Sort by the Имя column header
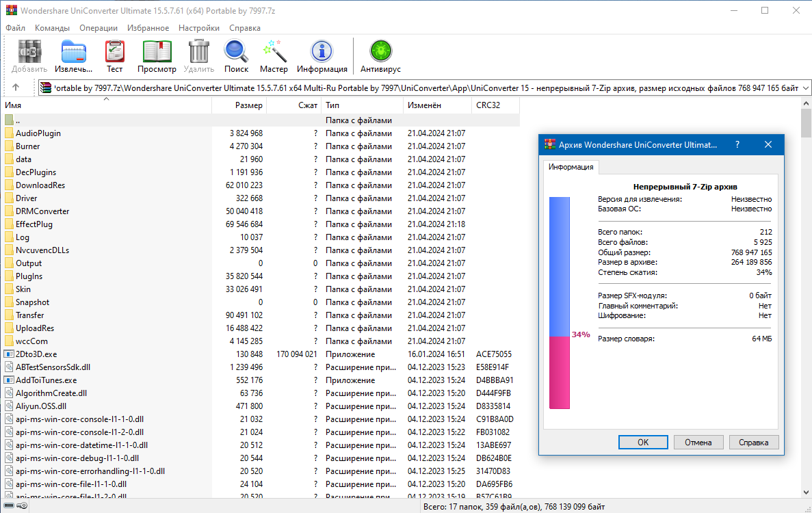This screenshot has height=513, width=812. (106, 105)
